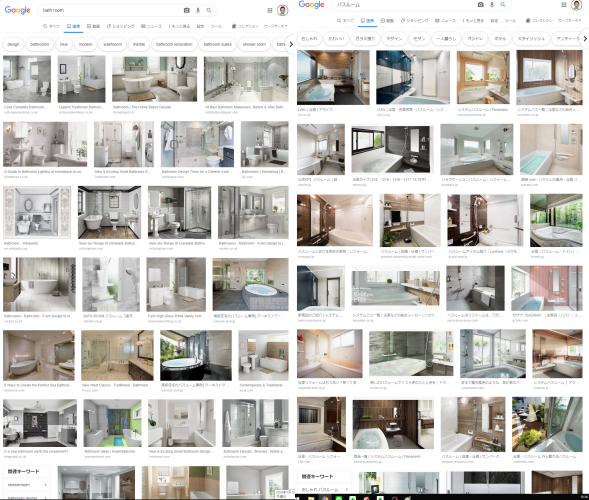
Task: Filter by the 'blue' chip
Action: (64, 44)
